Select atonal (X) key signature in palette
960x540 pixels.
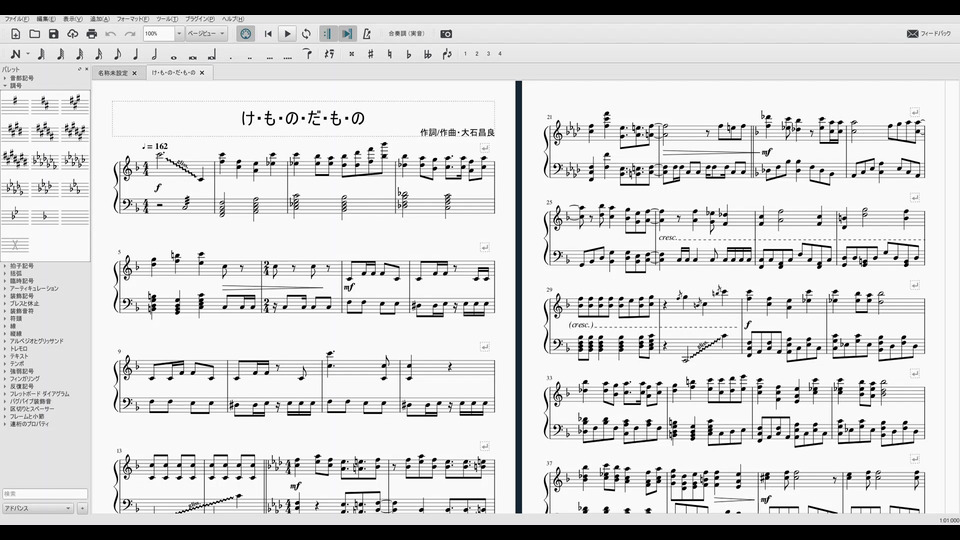15,245
